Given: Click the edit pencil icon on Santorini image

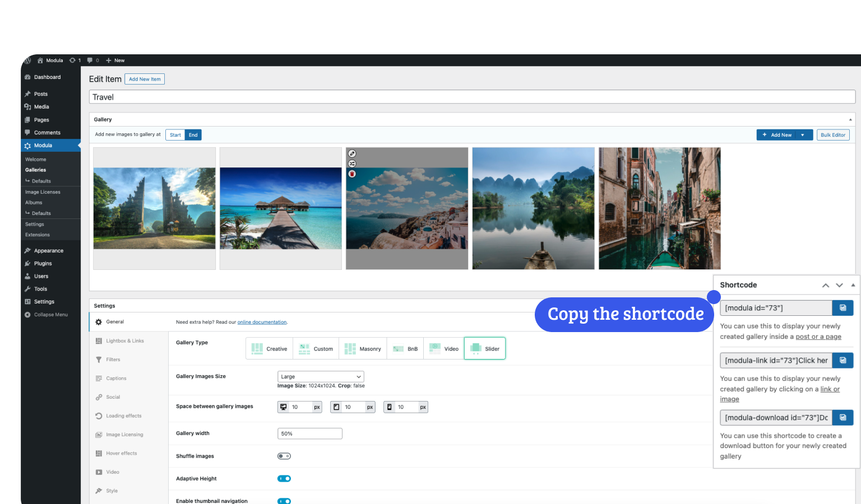Looking at the screenshot, I should tap(352, 153).
